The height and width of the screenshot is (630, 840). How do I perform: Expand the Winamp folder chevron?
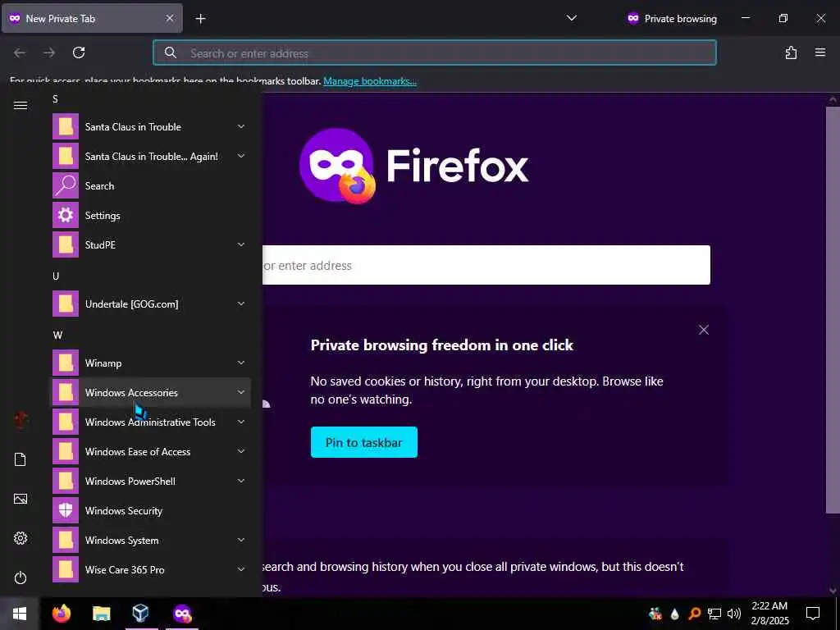pos(241,363)
